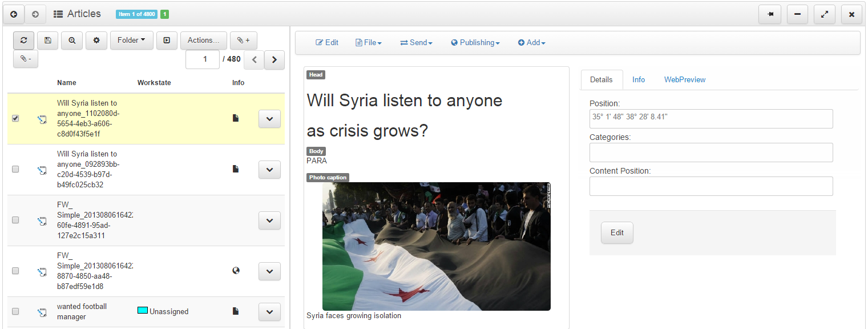
Task: Switch to the WebPreview tab
Action: 685,80
